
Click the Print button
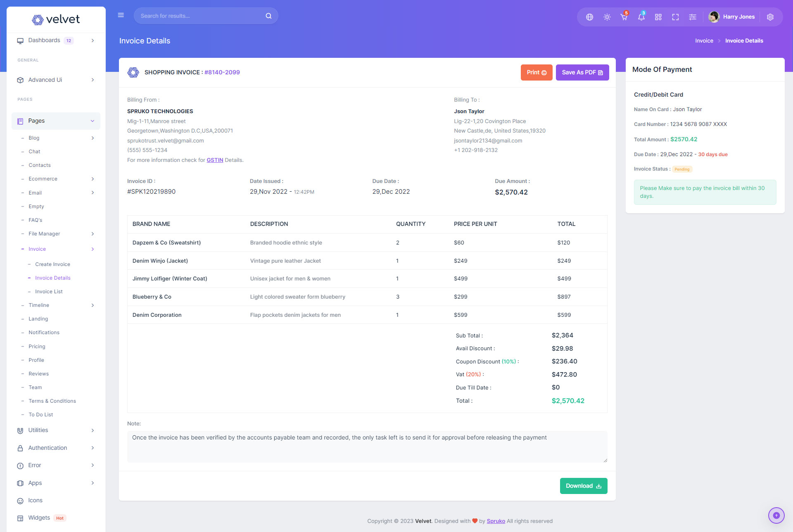click(536, 72)
